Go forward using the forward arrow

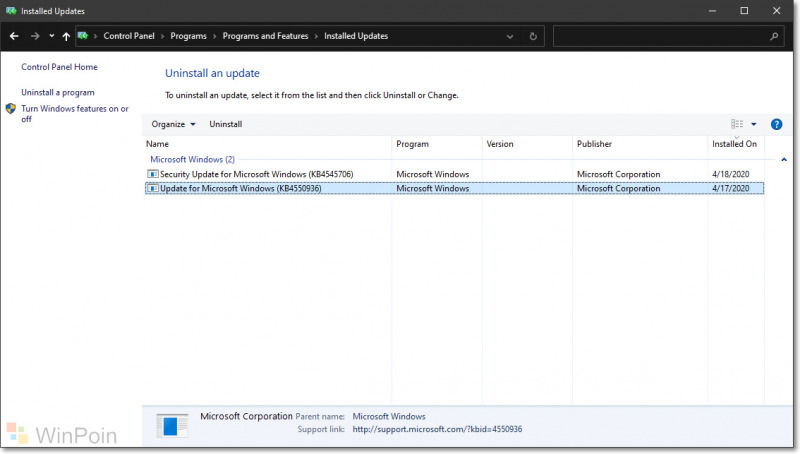tap(35, 36)
